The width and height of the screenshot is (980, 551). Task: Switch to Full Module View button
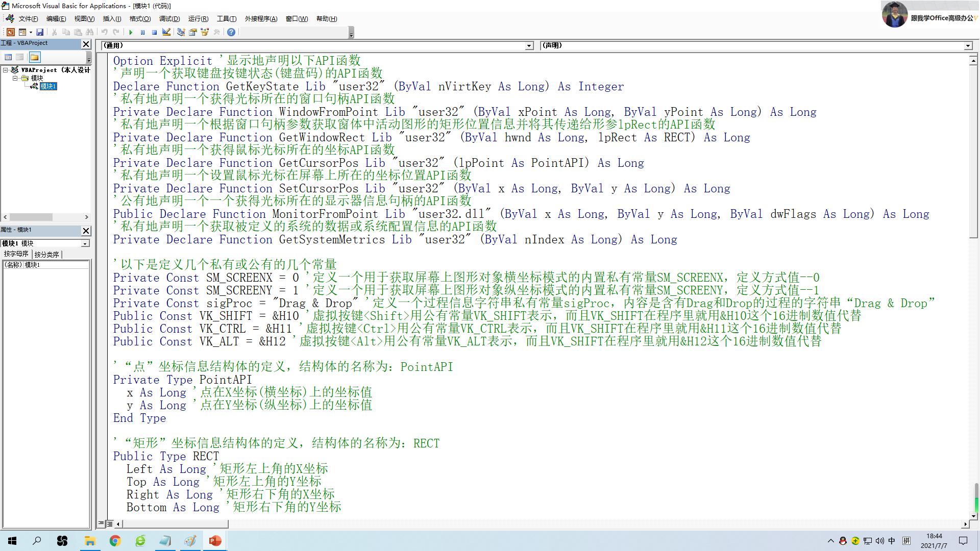(x=110, y=523)
